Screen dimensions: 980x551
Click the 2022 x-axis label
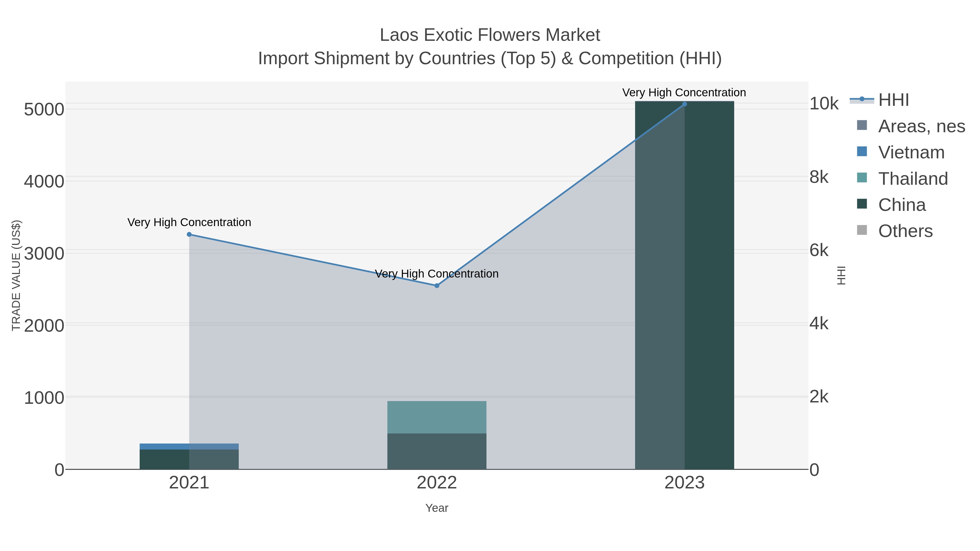tap(437, 483)
